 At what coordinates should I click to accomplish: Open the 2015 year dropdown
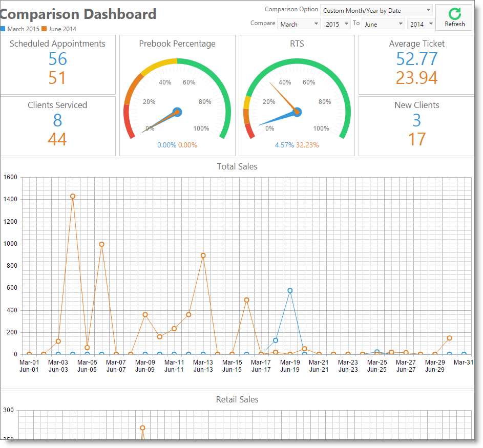[x=337, y=24]
